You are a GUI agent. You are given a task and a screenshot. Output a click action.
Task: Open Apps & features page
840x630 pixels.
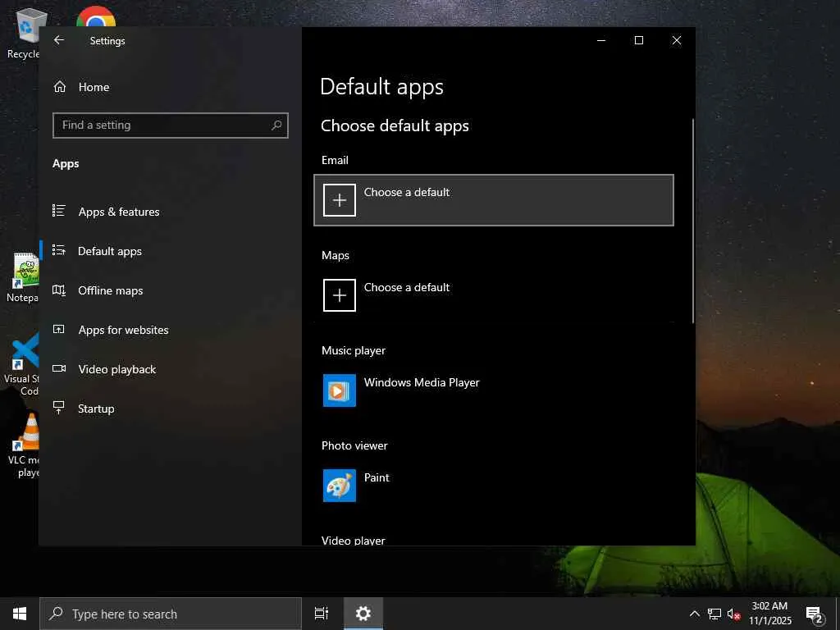[171, 212]
